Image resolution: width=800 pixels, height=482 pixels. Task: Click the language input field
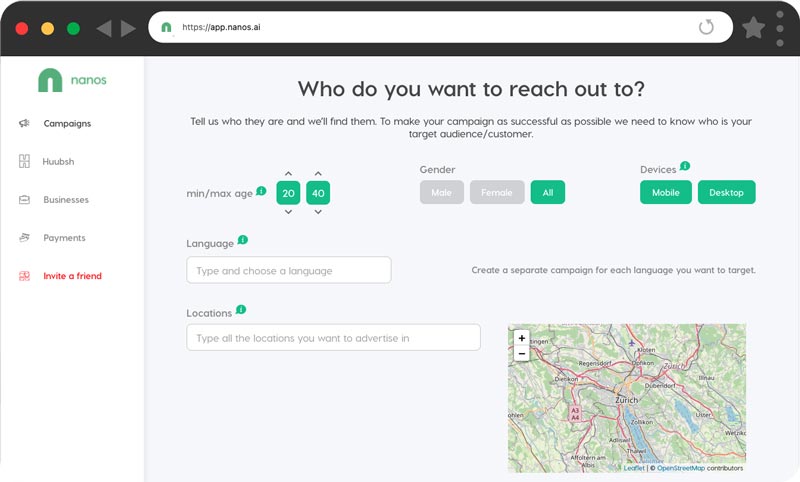pos(289,270)
